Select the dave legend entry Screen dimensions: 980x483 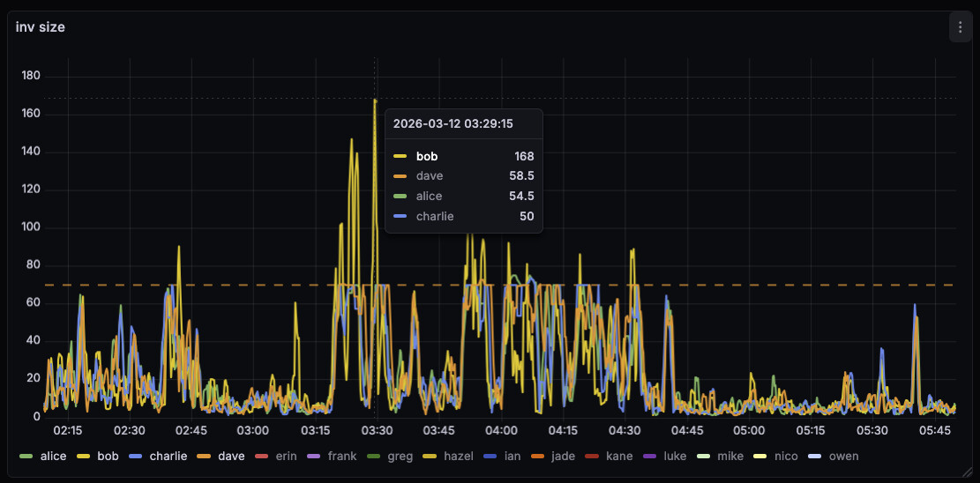(x=231, y=456)
